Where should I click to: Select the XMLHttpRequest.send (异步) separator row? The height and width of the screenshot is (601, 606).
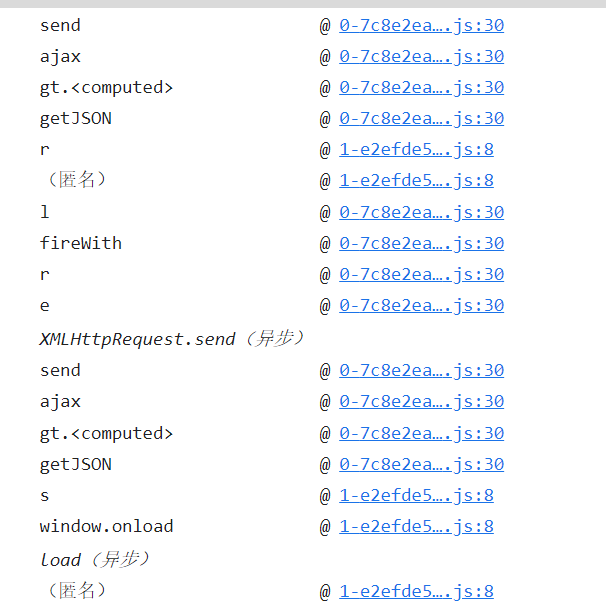pos(172,339)
